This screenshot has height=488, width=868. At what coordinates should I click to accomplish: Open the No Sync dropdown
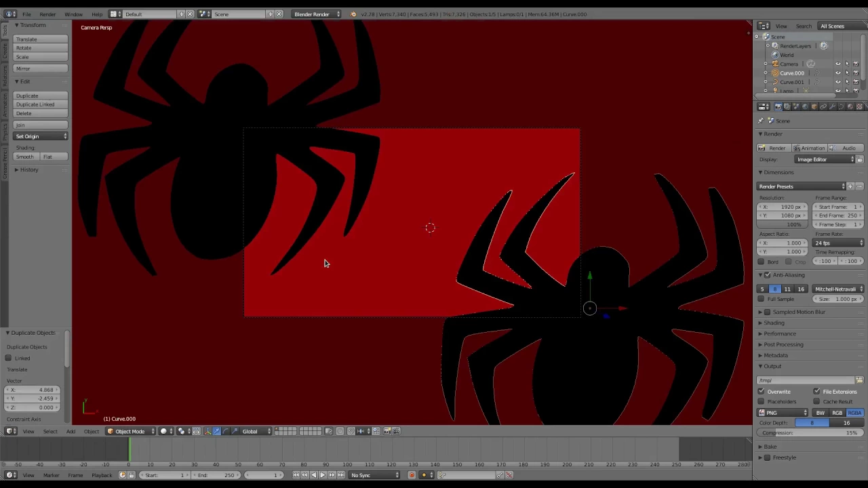click(x=375, y=475)
